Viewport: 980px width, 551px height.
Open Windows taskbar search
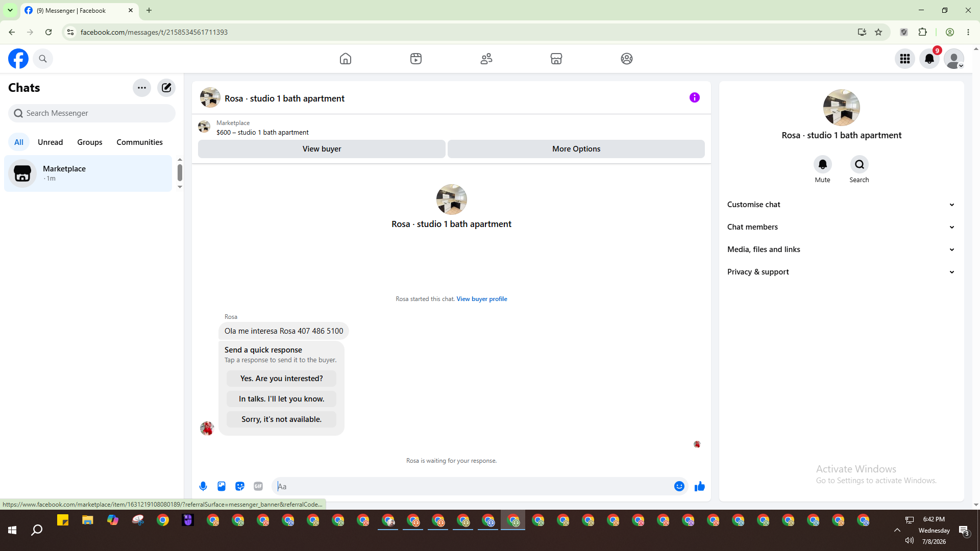(x=37, y=531)
